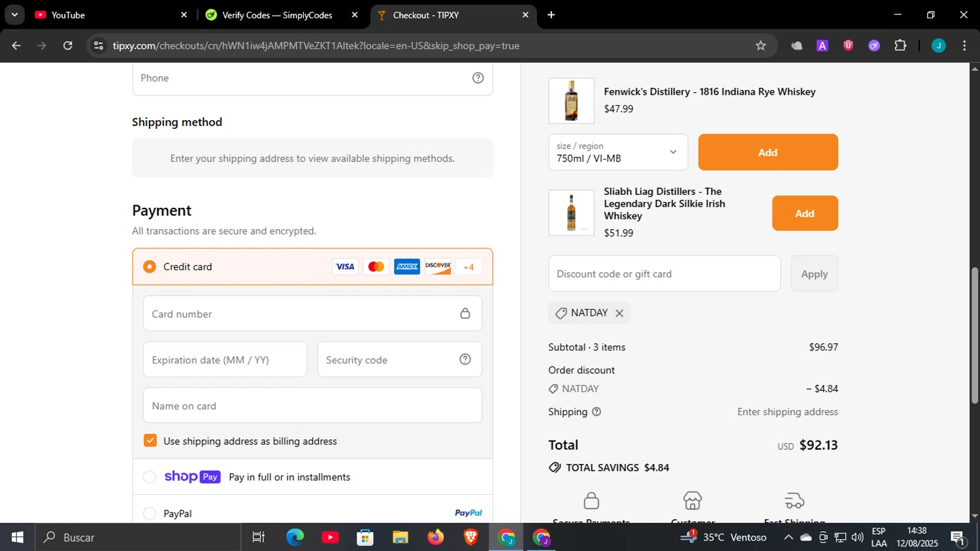Viewport: 980px width, 551px height.
Task: Click the Customer store icon
Action: coord(693,501)
